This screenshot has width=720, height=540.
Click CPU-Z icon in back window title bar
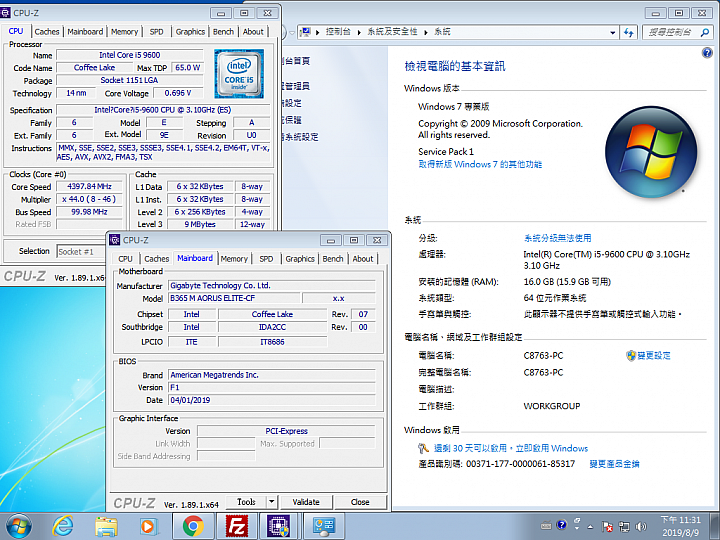[5, 12]
